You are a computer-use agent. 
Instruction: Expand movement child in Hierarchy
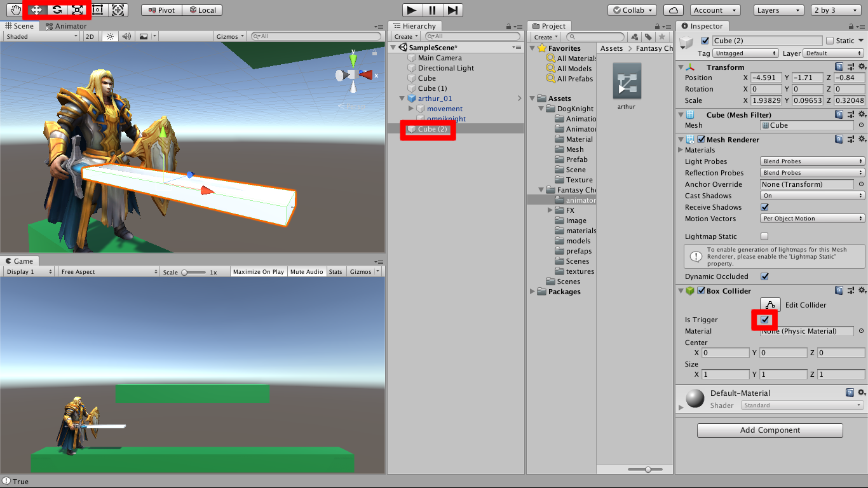point(411,109)
